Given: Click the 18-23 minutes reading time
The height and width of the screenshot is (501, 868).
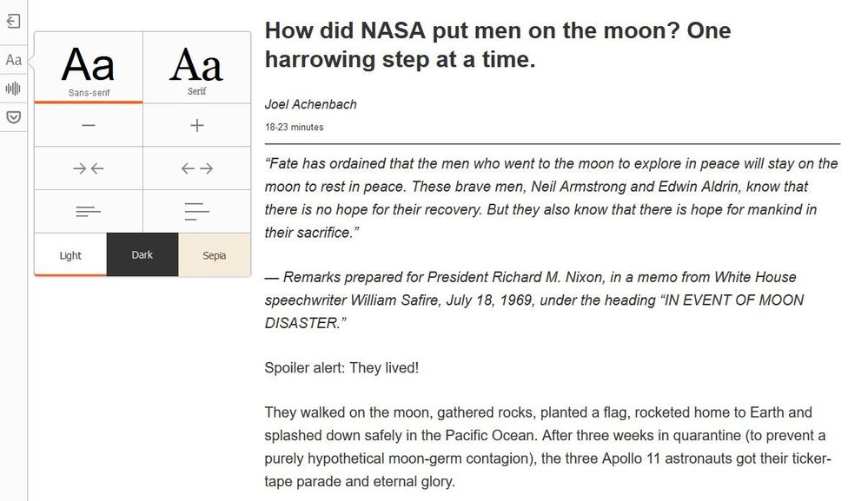Looking at the screenshot, I should pos(294,127).
